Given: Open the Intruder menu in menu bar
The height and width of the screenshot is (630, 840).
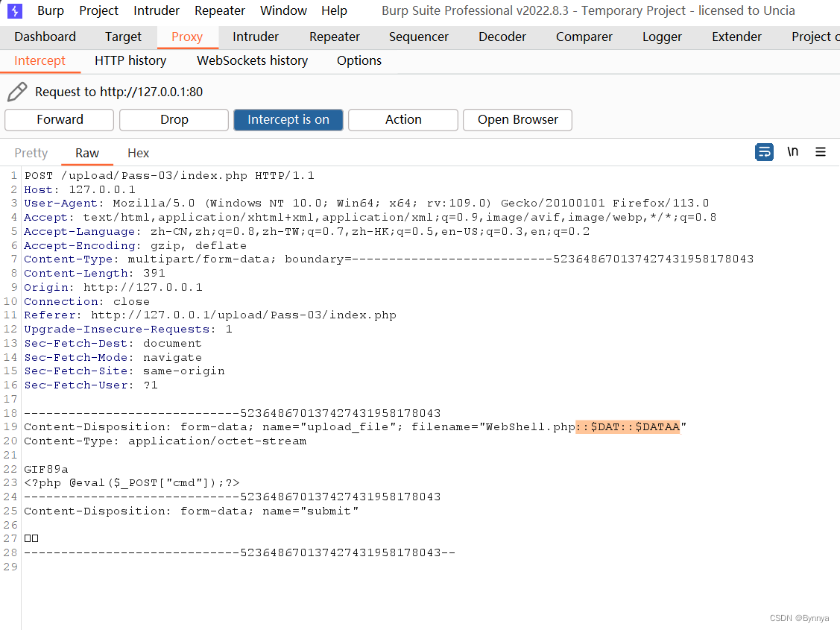Looking at the screenshot, I should click(157, 10).
